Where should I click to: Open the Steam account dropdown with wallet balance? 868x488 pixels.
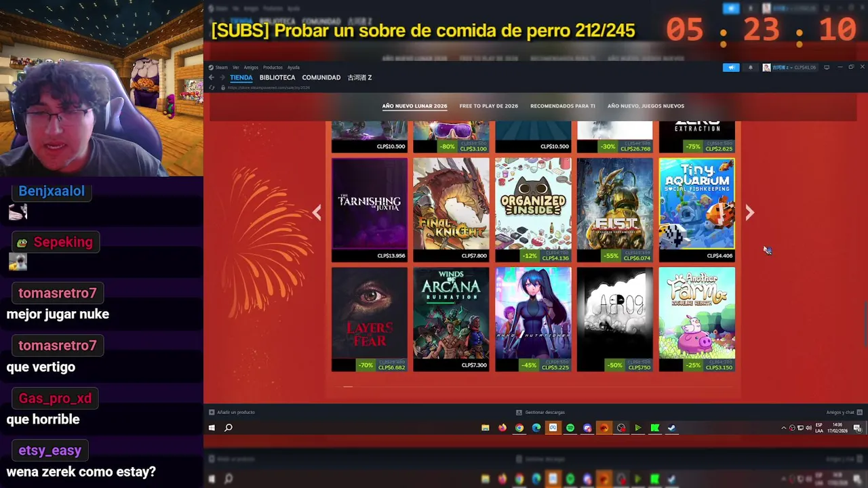click(790, 67)
